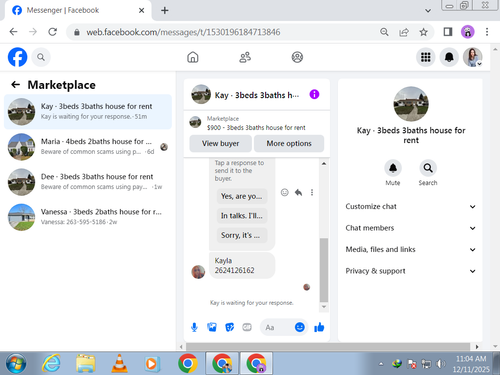The image size is (500, 375).
Task: Expand the tab search chevron
Action: pyautogui.click(x=428, y=11)
